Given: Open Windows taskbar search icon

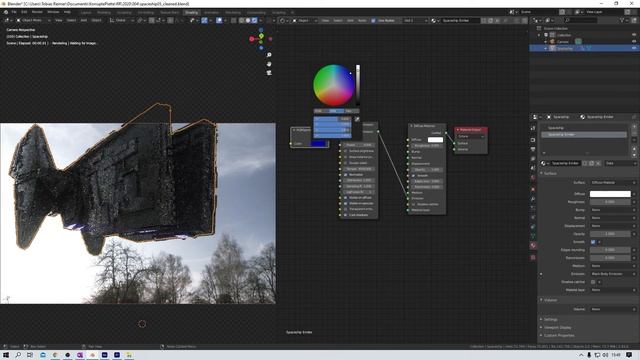Looking at the screenshot, I should coord(18,355).
